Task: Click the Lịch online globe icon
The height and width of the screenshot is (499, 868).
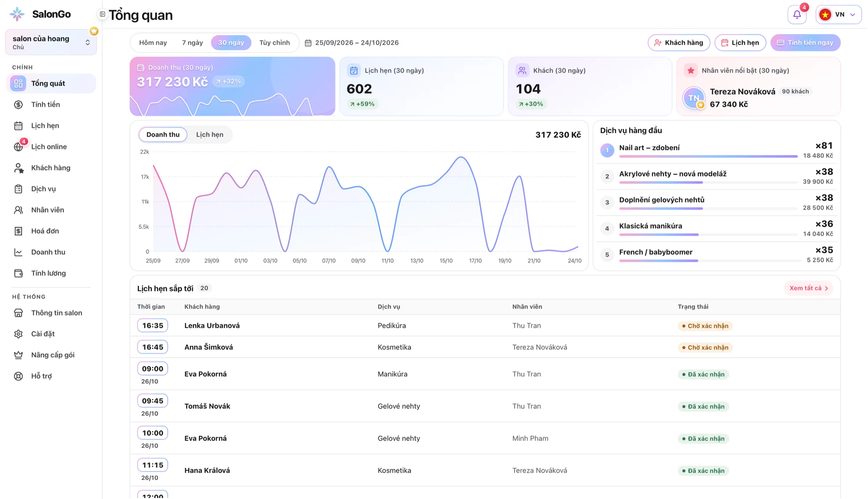Action: pyautogui.click(x=18, y=147)
